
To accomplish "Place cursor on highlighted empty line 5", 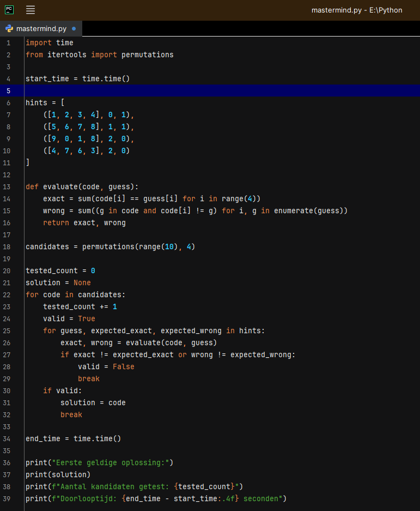I will click(163, 91).
